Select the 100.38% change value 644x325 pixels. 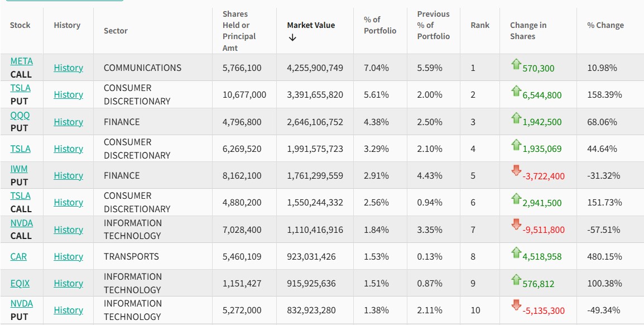coord(604,284)
